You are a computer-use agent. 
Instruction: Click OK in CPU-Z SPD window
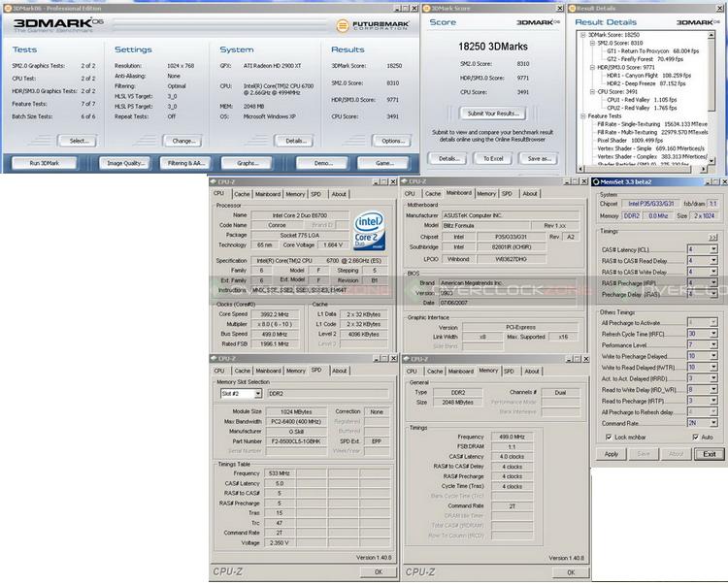[379, 572]
